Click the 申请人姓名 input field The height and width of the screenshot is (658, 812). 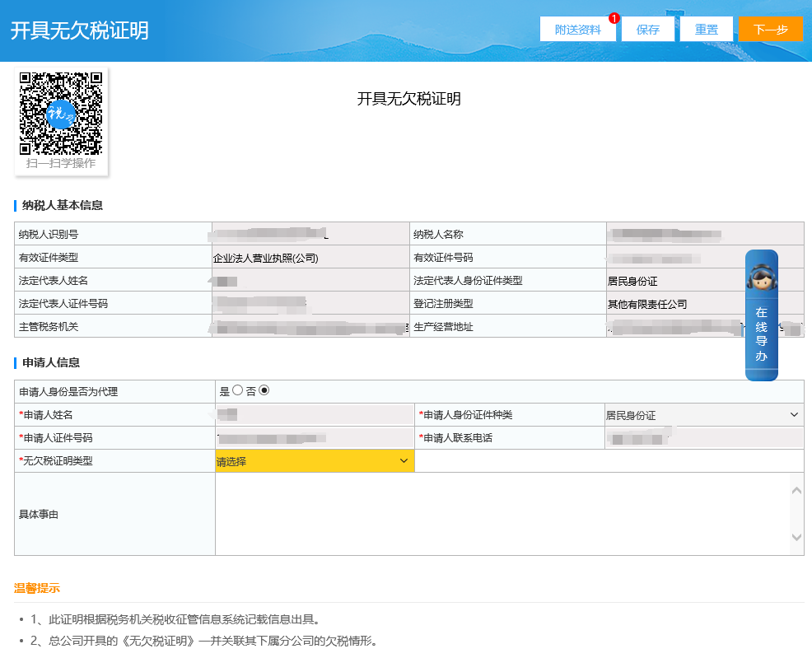[315, 415]
